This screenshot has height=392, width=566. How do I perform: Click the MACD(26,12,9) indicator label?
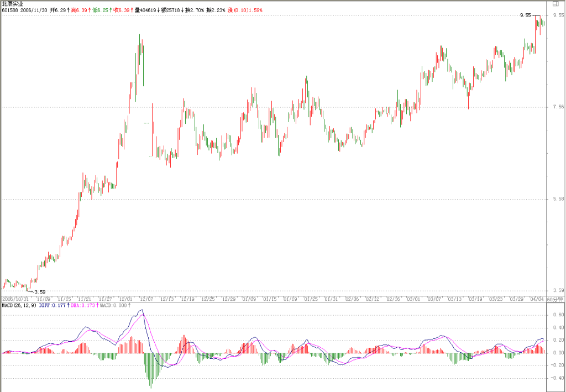(19, 305)
